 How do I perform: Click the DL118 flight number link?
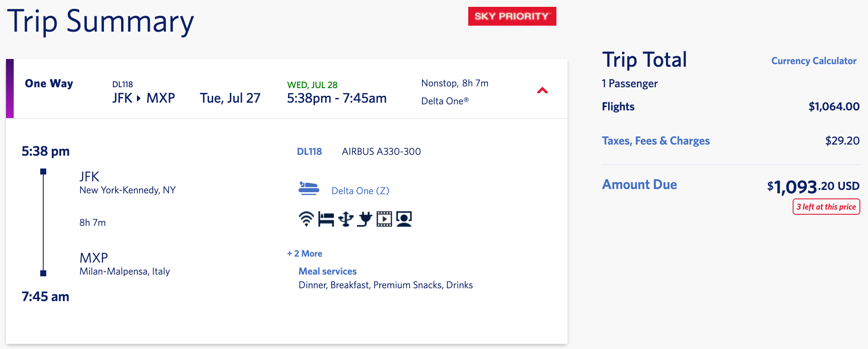point(309,151)
